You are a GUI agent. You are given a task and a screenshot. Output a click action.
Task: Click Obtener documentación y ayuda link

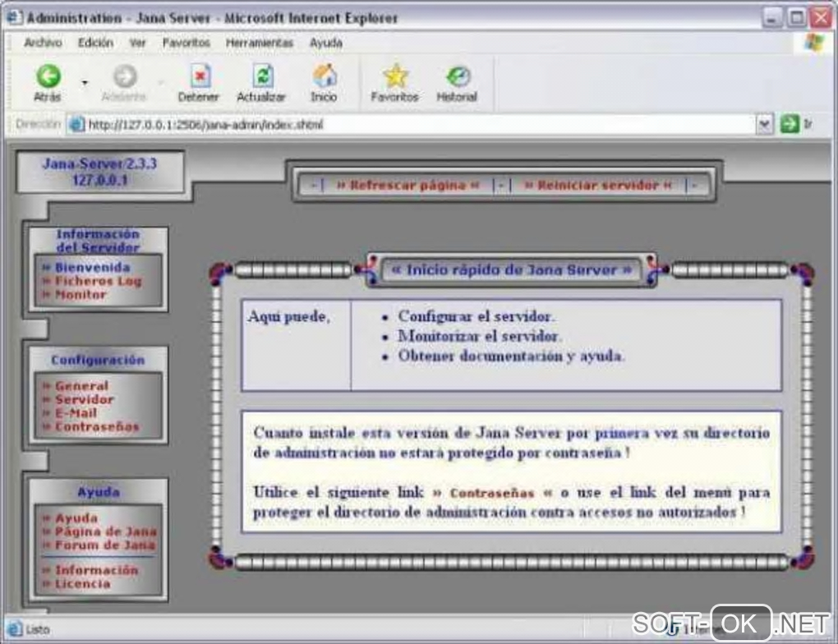[511, 356]
